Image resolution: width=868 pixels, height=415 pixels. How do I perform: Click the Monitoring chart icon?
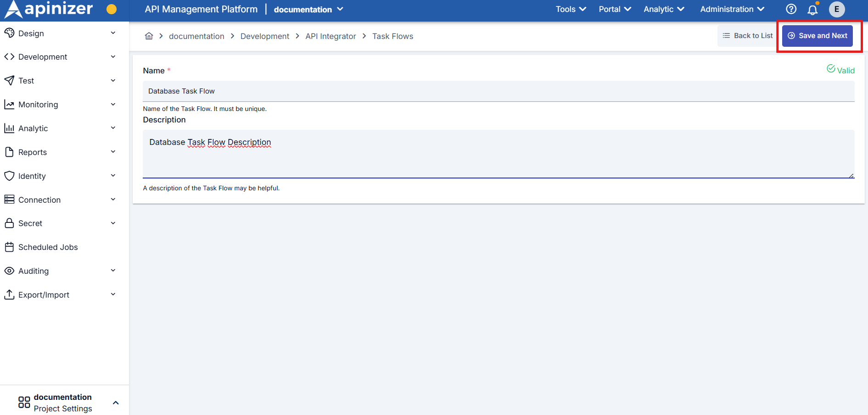coord(10,104)
